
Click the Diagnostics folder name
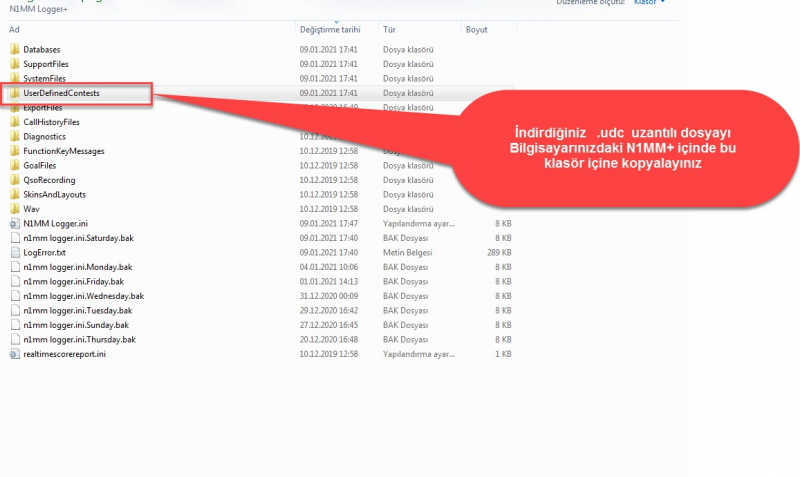pyautogui.click(x=44, y=137)
